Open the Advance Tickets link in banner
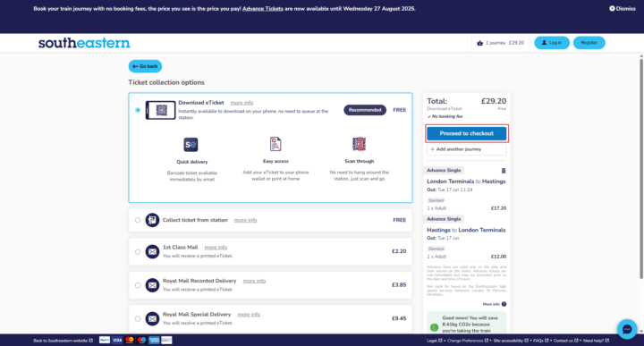The width and height of the screenshot is (644, 346). 262,9
